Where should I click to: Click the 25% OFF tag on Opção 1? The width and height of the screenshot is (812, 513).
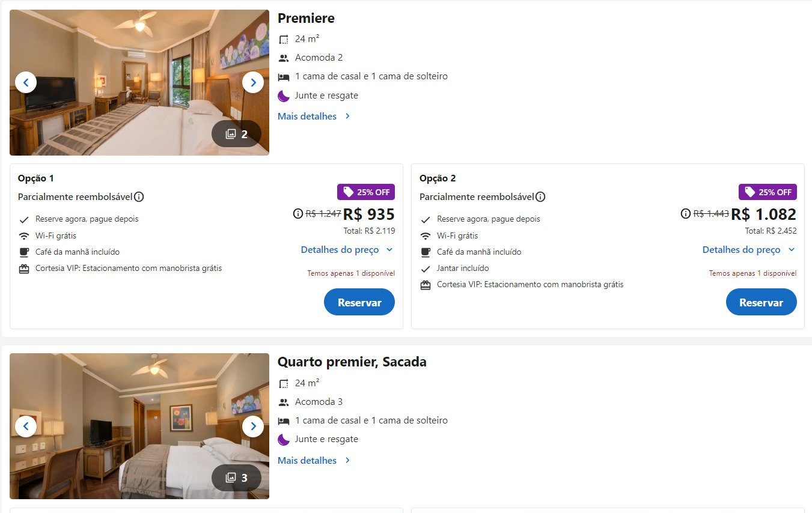point(366,192)
